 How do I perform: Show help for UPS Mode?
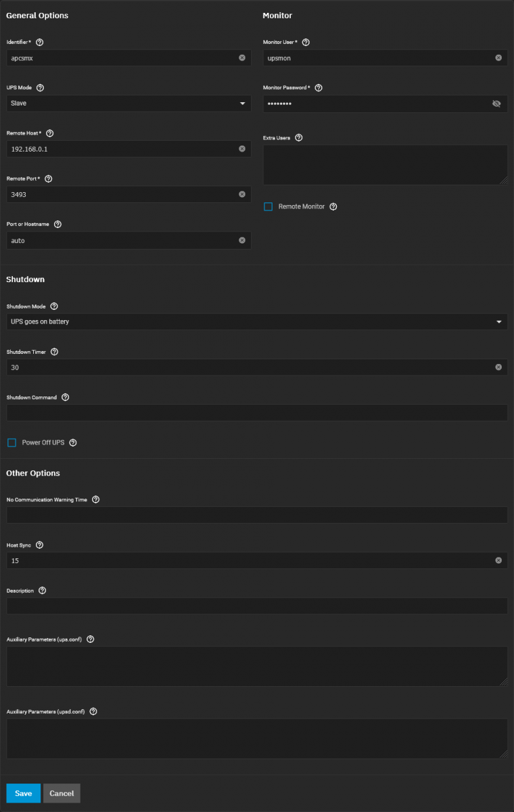coord(40,88)
